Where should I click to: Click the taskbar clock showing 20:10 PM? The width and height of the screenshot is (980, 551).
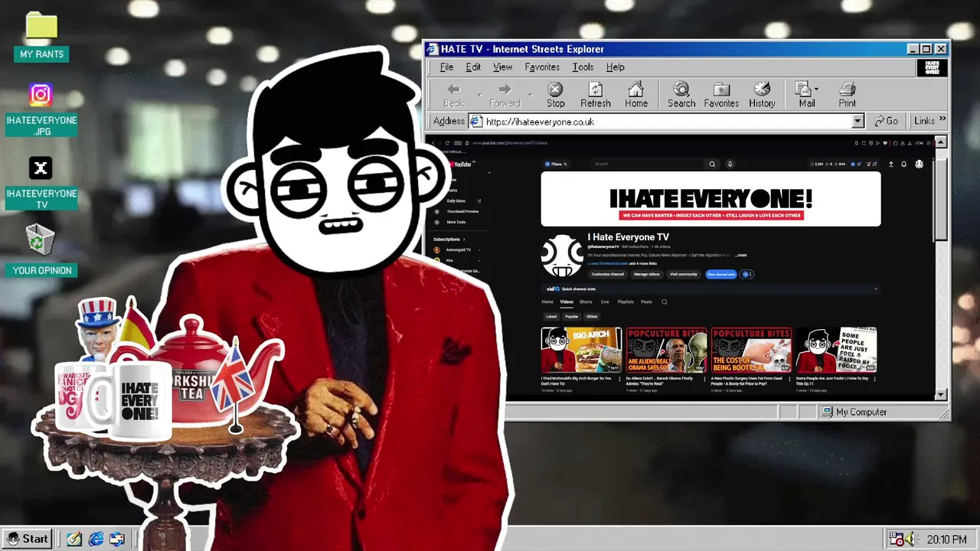946,540
